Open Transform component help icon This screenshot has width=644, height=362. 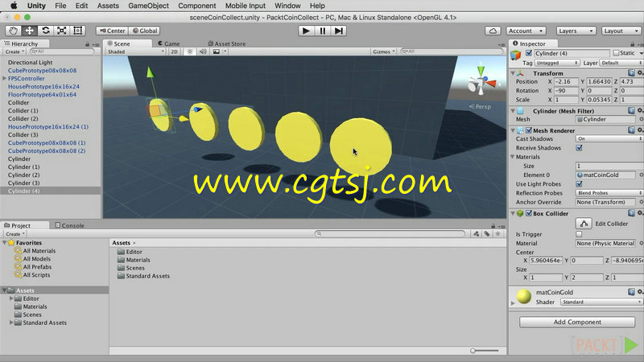pyautogui.click(x=631, y=72)
